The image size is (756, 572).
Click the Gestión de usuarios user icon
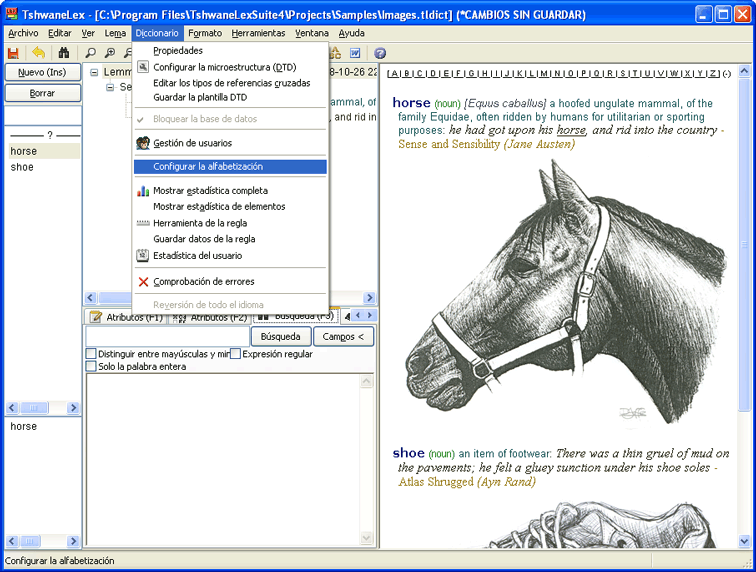(x=143, y=143)
